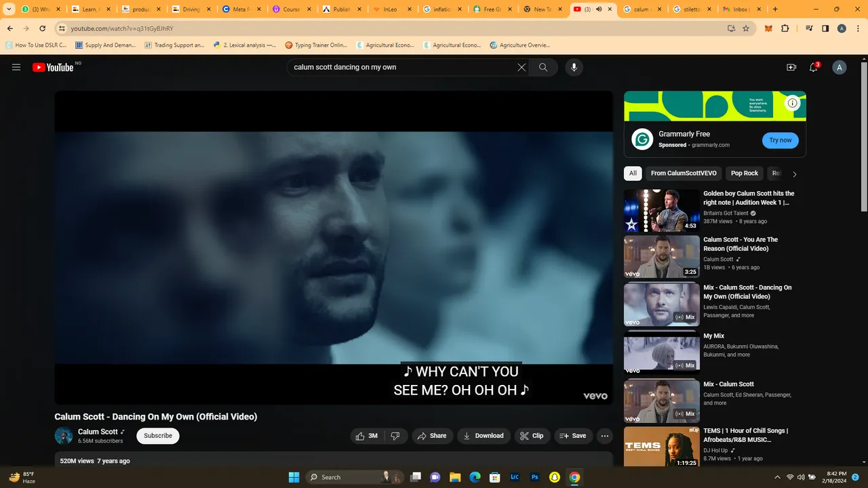Viewport: 868px width, 488px height.
Task: Select the From CalumScottVEVO chip
Action: click(684, 174)
